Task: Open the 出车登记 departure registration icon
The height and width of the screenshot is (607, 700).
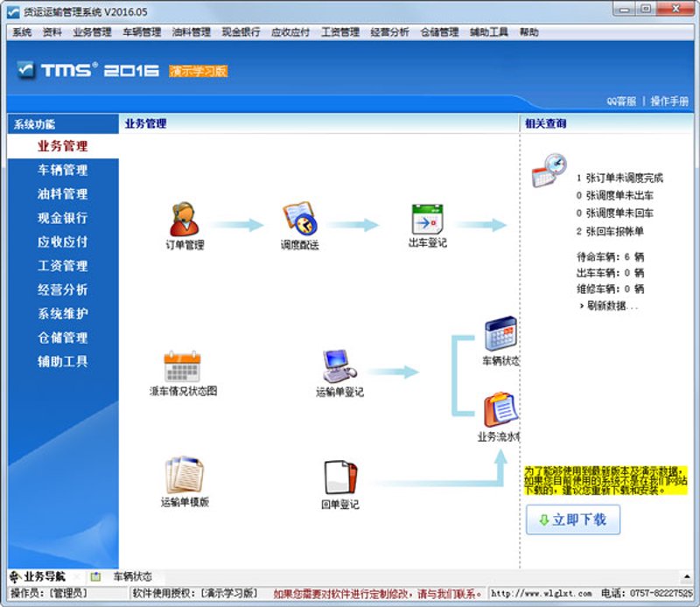Action: point(427,220)
